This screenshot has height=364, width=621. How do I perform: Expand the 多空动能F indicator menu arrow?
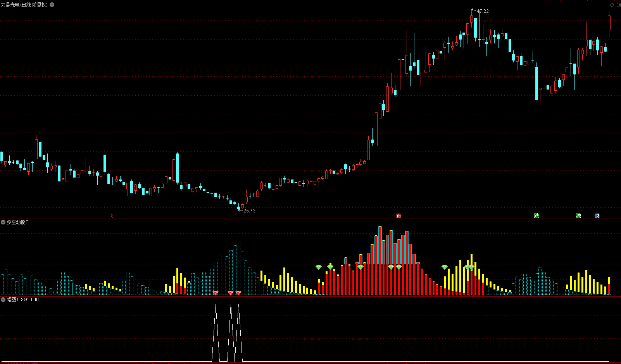[x=3, y=222]
